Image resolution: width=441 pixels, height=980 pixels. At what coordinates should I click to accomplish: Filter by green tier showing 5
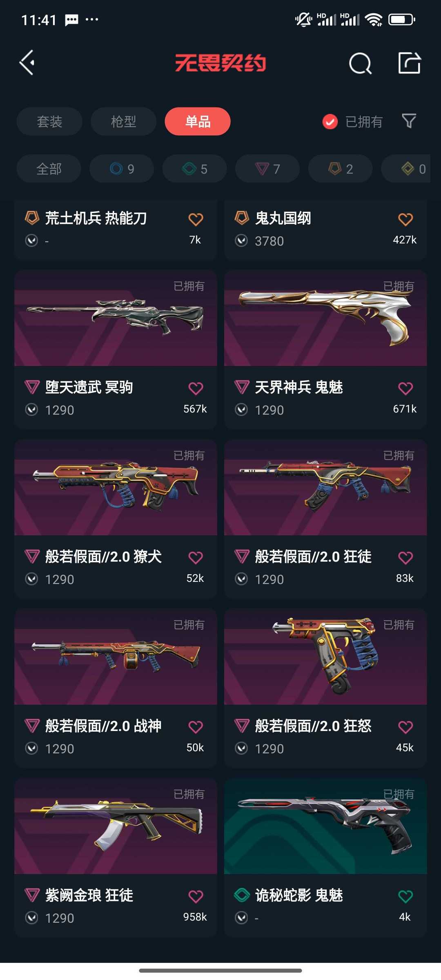[x=195, y=169]
